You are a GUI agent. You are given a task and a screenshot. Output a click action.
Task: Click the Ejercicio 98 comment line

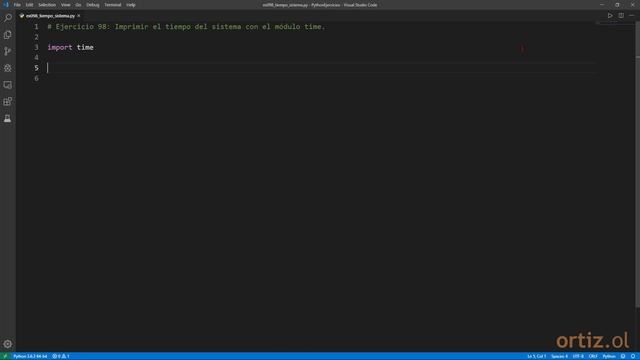[x=186, y=27]
